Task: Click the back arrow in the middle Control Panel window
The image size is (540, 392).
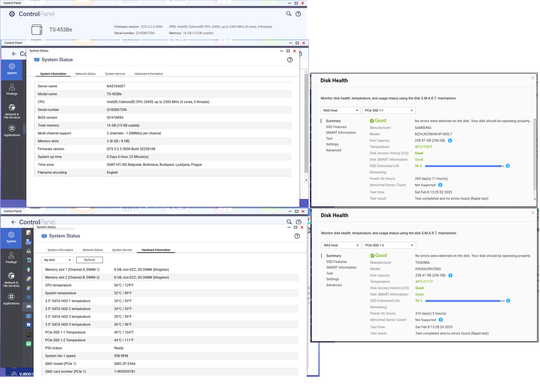Action: click(14, 54)
